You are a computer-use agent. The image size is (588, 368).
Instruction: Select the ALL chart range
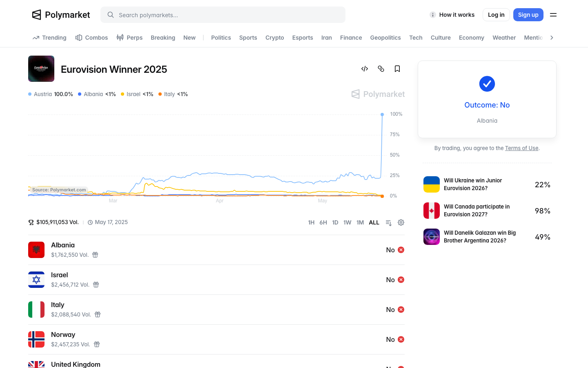coord(374,222)
